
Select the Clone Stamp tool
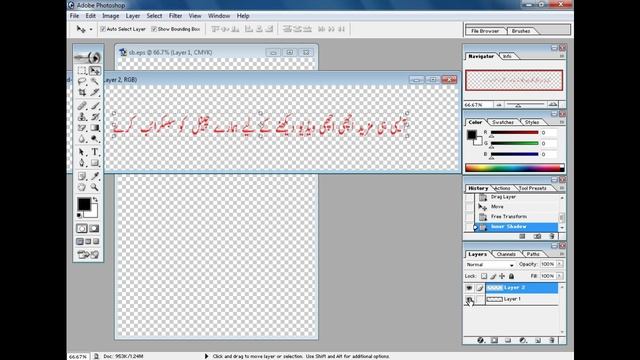(82, 117)
